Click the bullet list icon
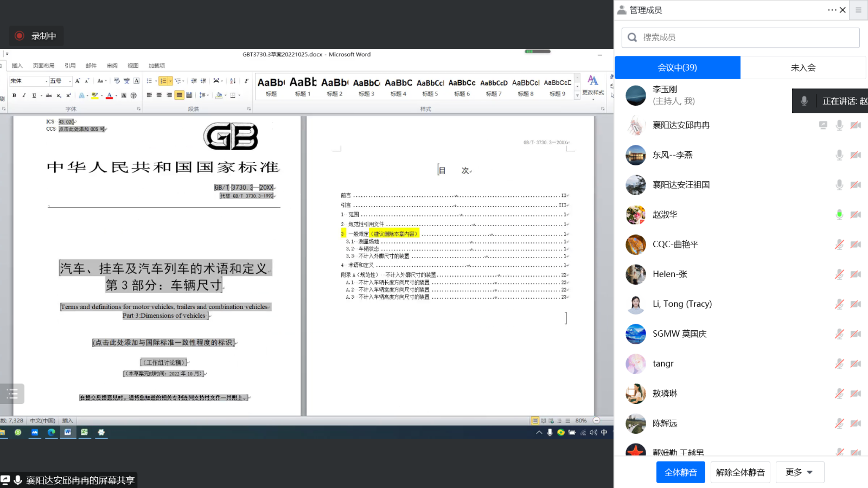The width and height of the screenshot is (868, 488). coord(149,81)
